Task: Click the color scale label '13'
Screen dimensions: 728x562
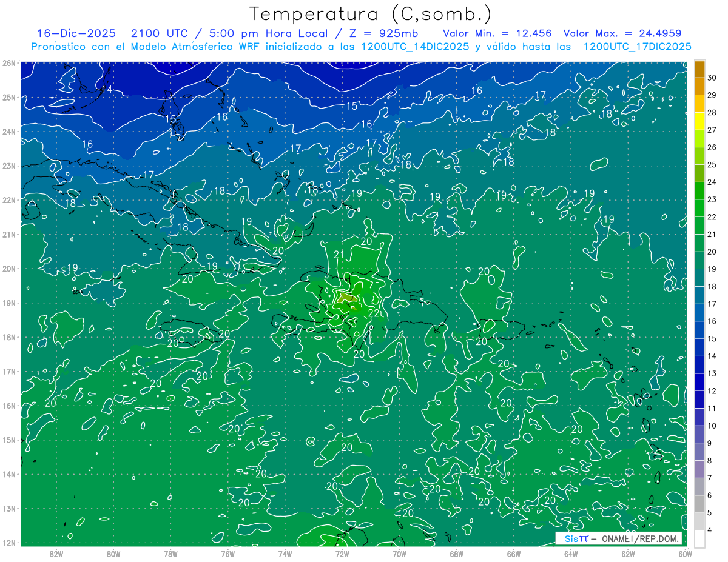Action: tap(712, 373)
